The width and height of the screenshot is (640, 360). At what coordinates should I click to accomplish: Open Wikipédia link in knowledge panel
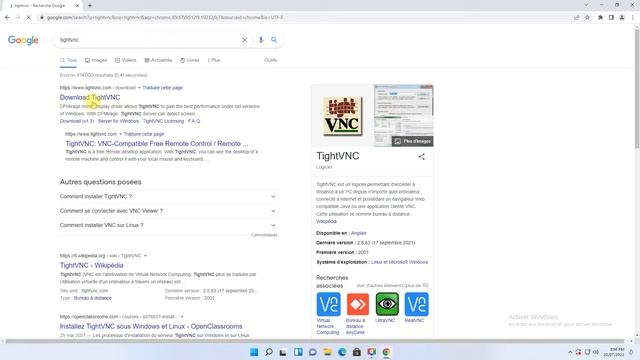tap(326, 221)
